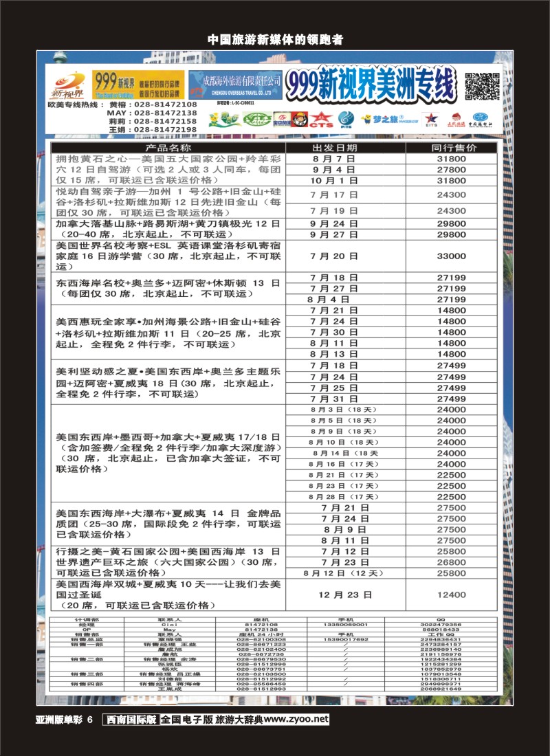Click the 26800 price cell
550x756 pixels.
tap(452, 562)
